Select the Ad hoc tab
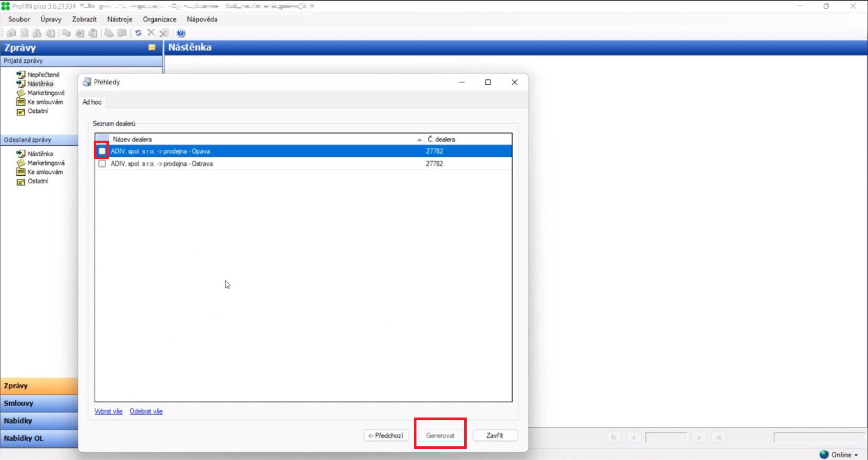Image resolution: width=868 pixels, height=460 pixels. pos(92,102)
